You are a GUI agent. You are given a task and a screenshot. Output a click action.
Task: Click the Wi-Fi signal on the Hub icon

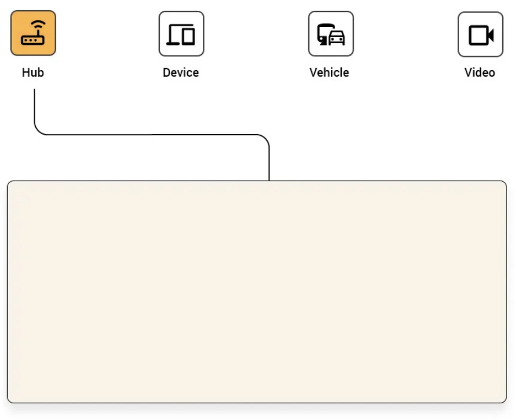(38, 26)
